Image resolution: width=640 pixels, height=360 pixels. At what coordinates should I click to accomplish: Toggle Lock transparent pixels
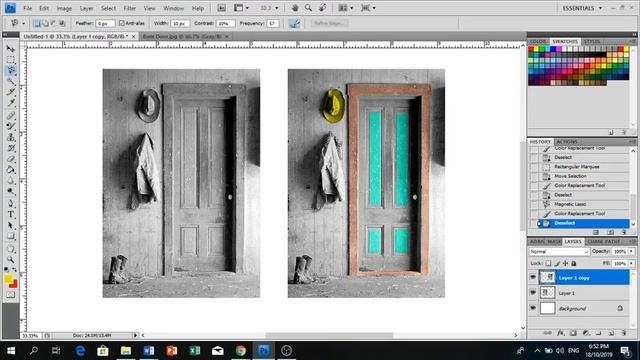tap(548, 263)
